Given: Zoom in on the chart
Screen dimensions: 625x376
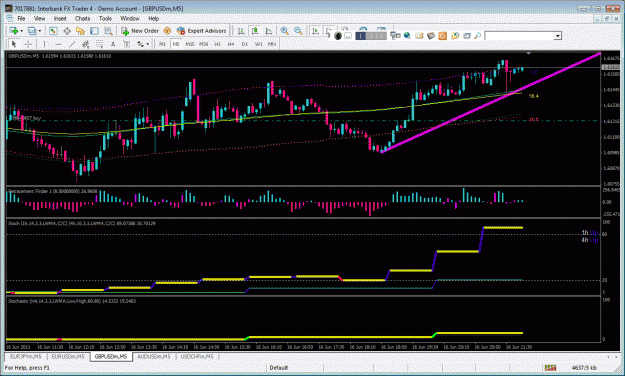Looking at the screenshot, I should click(285, 31).
